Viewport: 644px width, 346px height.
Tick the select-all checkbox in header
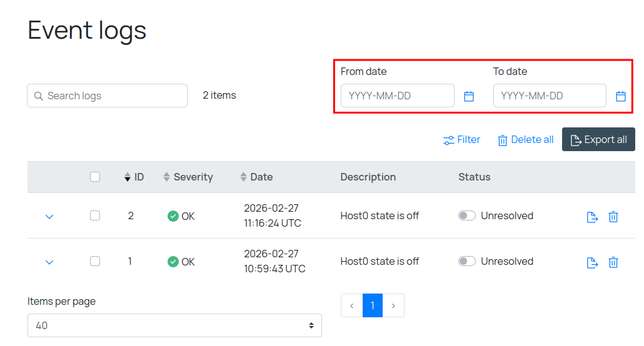coord(95,177)
